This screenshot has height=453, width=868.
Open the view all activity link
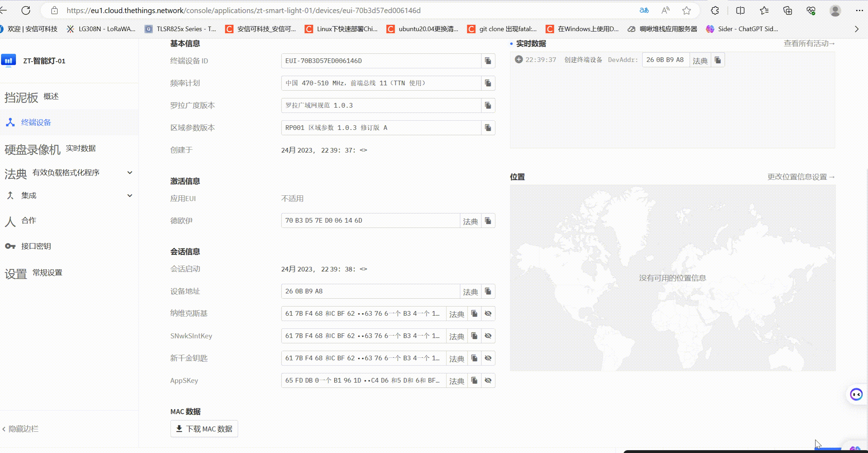point(809,44)
